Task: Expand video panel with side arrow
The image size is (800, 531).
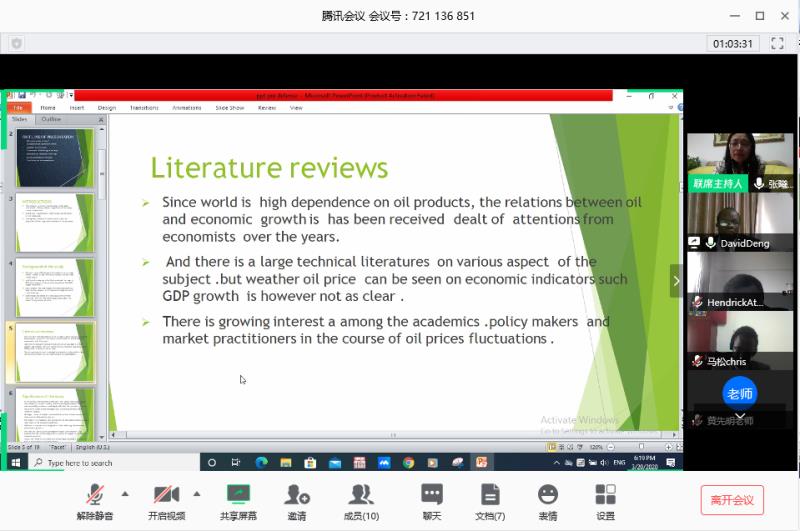Action: pyautogui.click(x=676, y=281)
